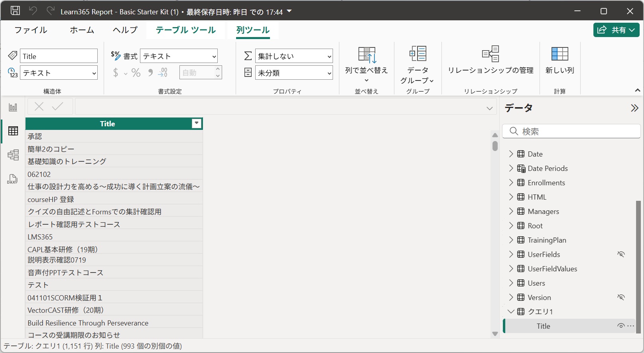Select the Table view icon in sidebar

[x=13, y=131]
